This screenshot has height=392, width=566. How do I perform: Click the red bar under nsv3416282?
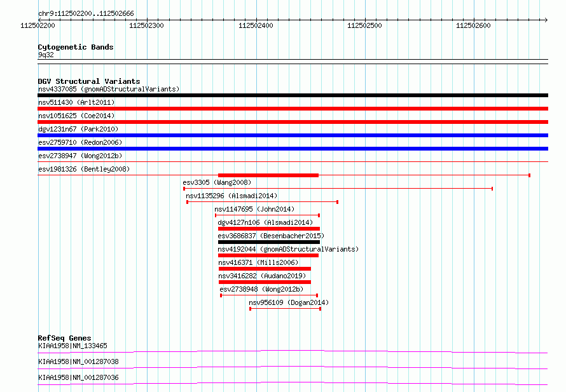click(265, 282)
